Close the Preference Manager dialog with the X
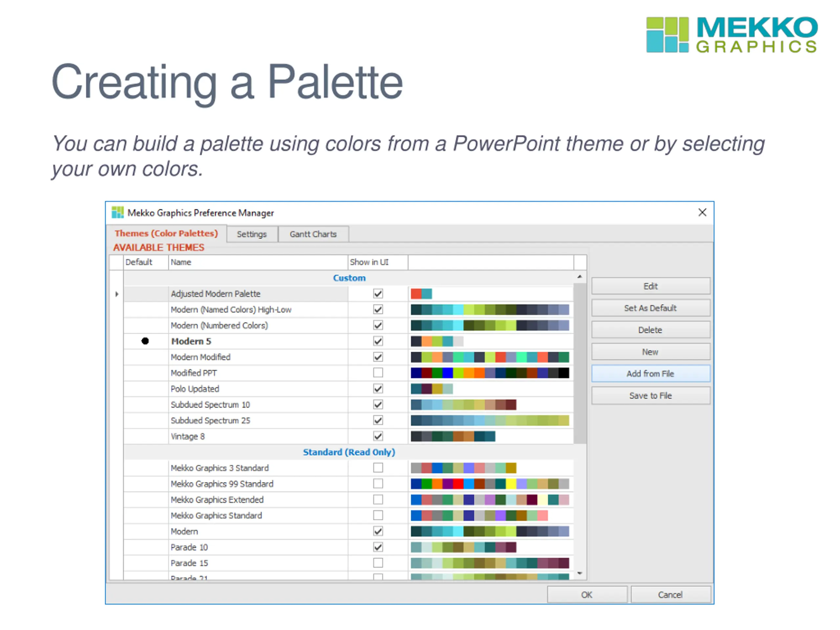Viewport: 840px width, 630px height. coord(702,212)
